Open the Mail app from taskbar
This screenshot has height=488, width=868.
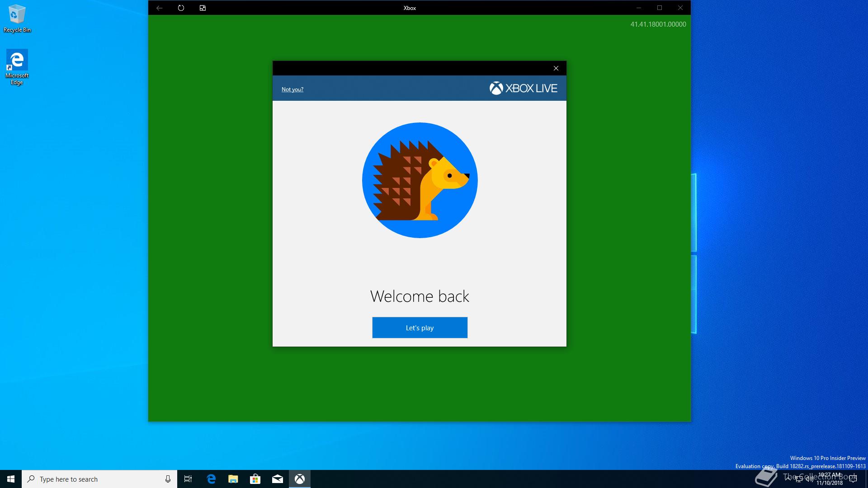[278, 479]
